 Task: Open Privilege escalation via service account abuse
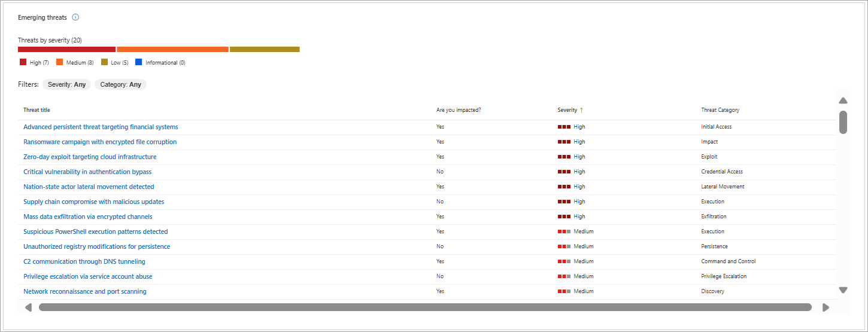88,276
